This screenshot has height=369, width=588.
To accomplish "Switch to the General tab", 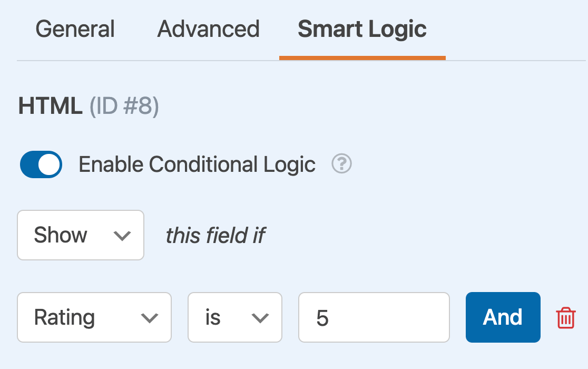I will (x=75, y=29).
